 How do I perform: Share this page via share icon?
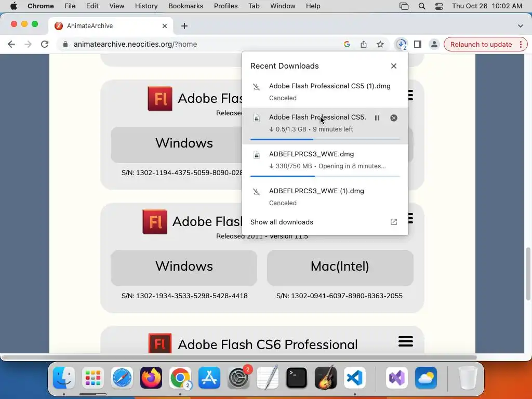364,44
